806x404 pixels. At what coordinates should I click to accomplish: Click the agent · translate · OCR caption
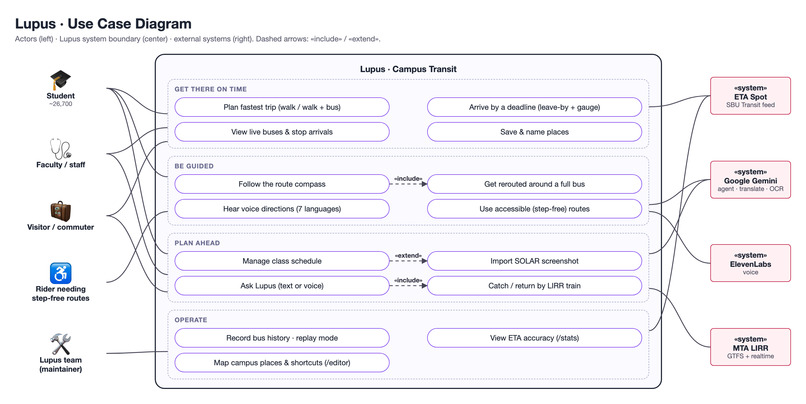[750, 189]
